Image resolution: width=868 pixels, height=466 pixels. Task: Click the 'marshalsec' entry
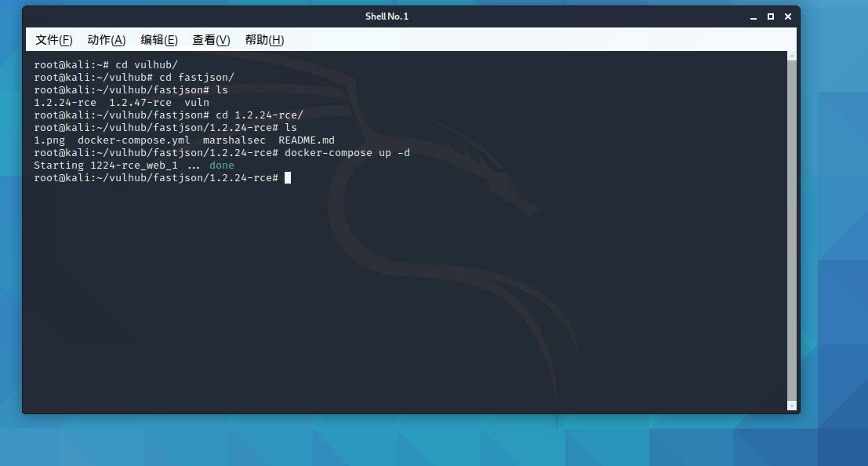234,140
